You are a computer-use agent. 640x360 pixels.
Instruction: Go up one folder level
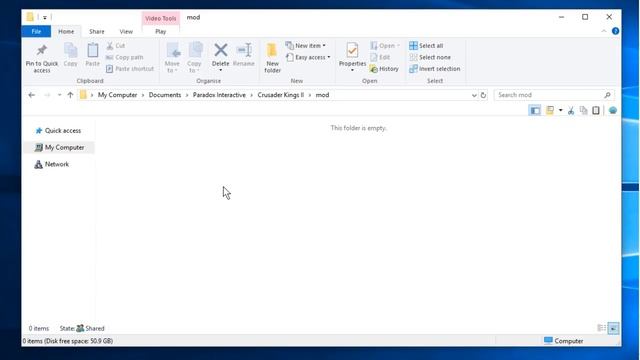point(70,95)
